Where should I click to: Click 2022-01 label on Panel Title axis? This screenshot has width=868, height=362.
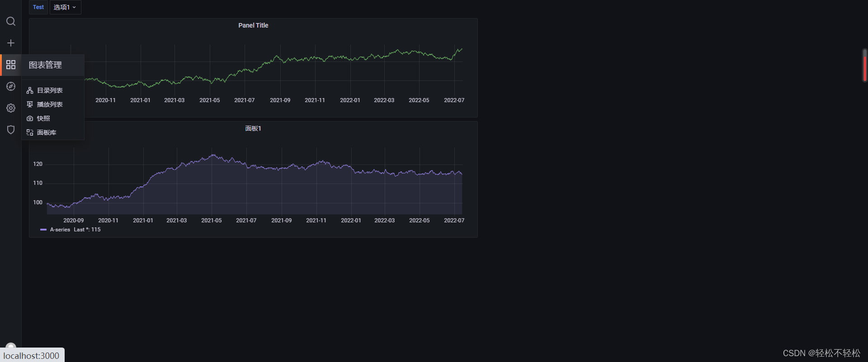click(x=350, y=100)
